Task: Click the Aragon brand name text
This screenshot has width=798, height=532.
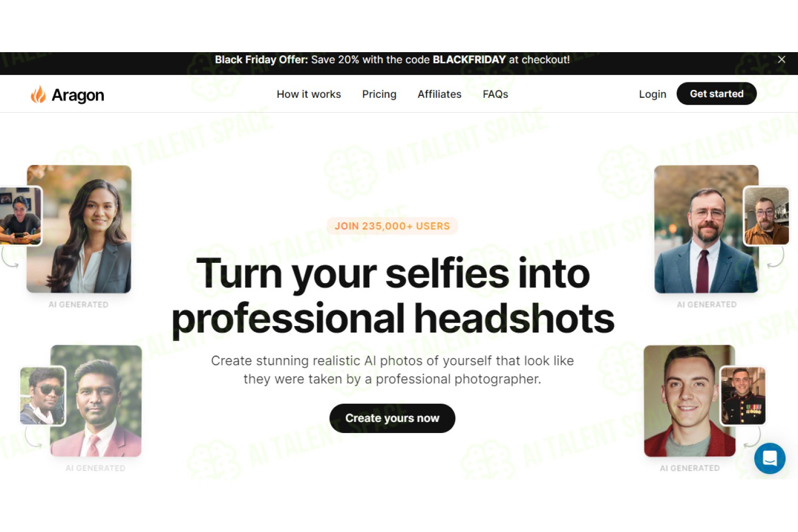Action: (78, 95)
